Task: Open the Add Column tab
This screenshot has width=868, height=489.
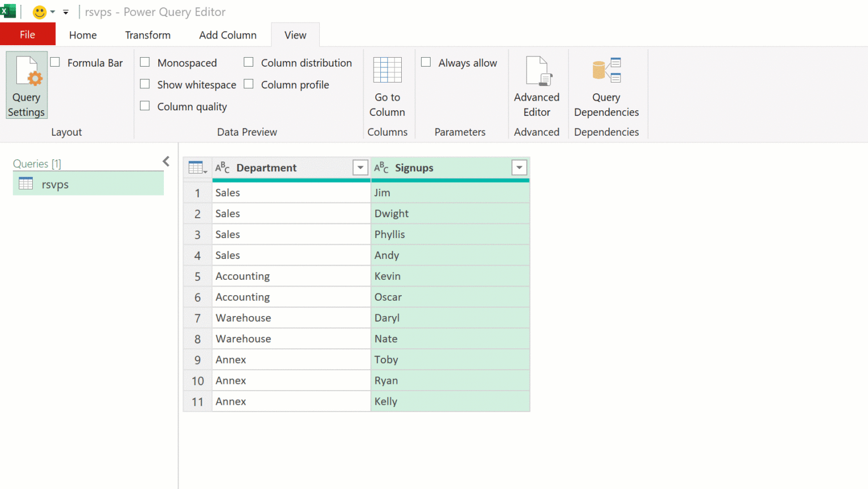Action: coord(227,35)
